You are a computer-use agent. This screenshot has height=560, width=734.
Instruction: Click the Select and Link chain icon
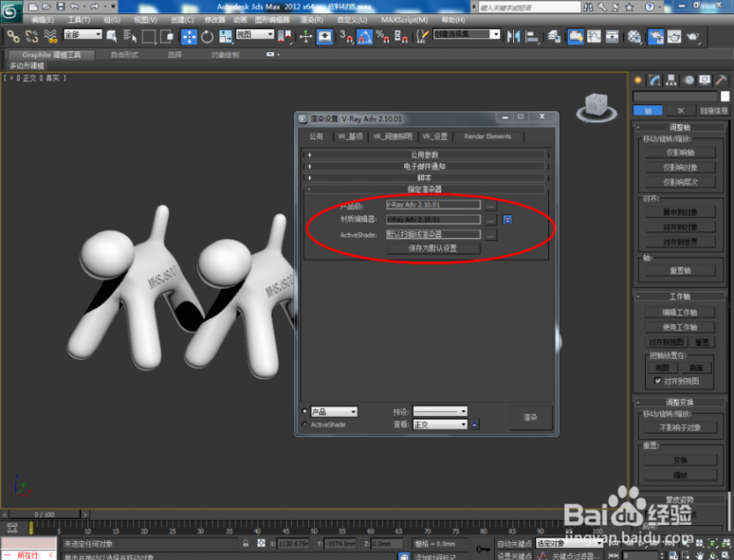pyautogui.click(x=13, y=37)
